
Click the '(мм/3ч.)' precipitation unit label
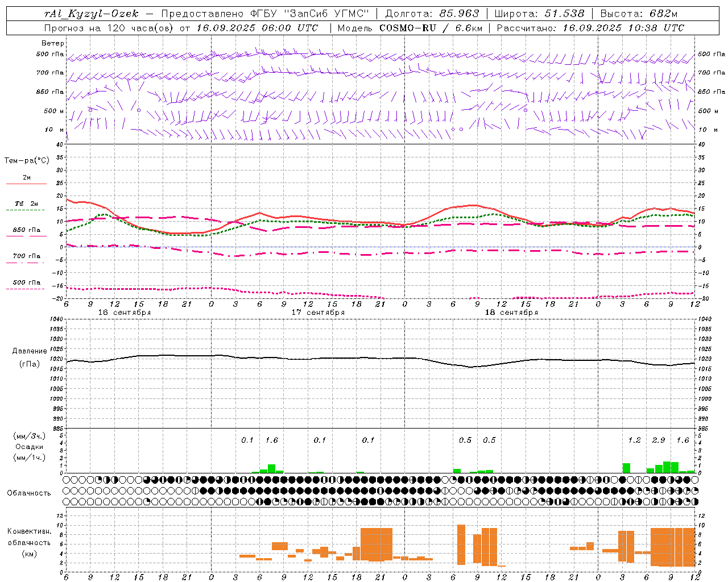pos(29,436)
